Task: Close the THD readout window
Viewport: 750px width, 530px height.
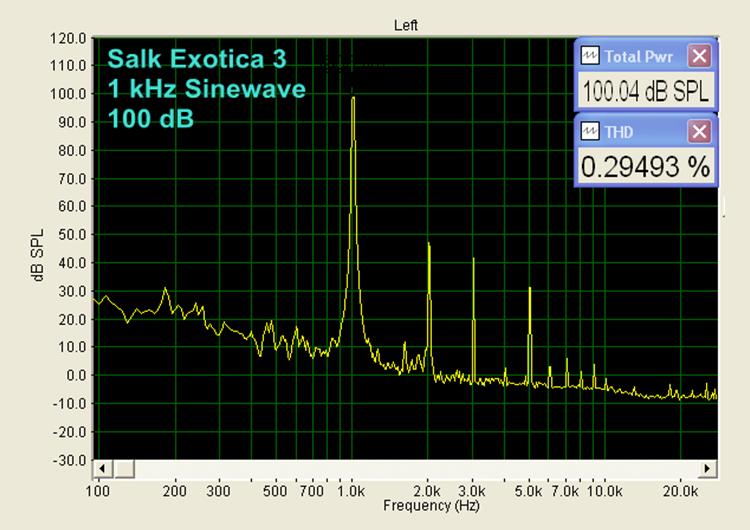Action: pos(700,131)
